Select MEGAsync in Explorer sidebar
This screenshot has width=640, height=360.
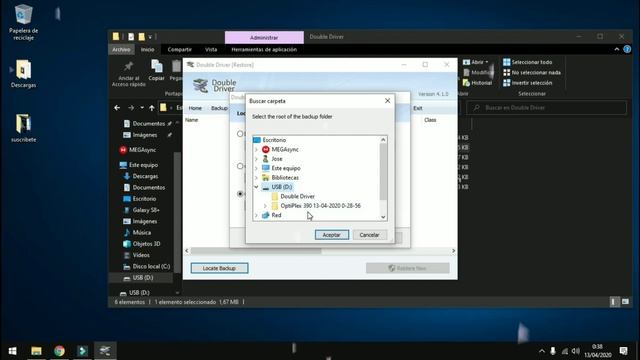click(x=138, y=150)
